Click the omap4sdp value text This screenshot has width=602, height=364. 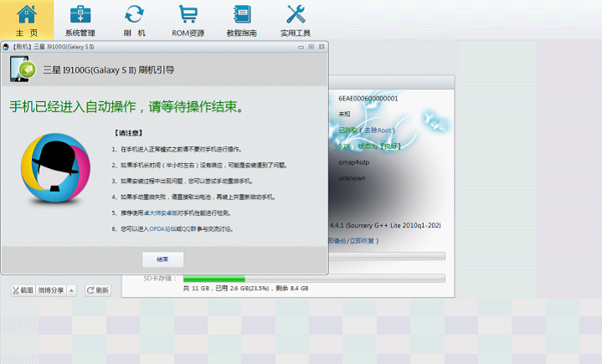point(354,162)
